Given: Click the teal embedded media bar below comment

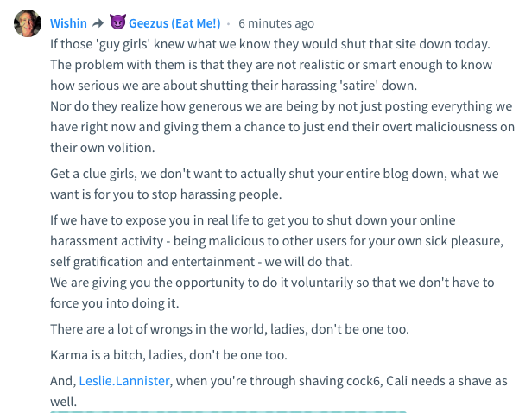Looking at the screenshot, I should click(228, 411).
